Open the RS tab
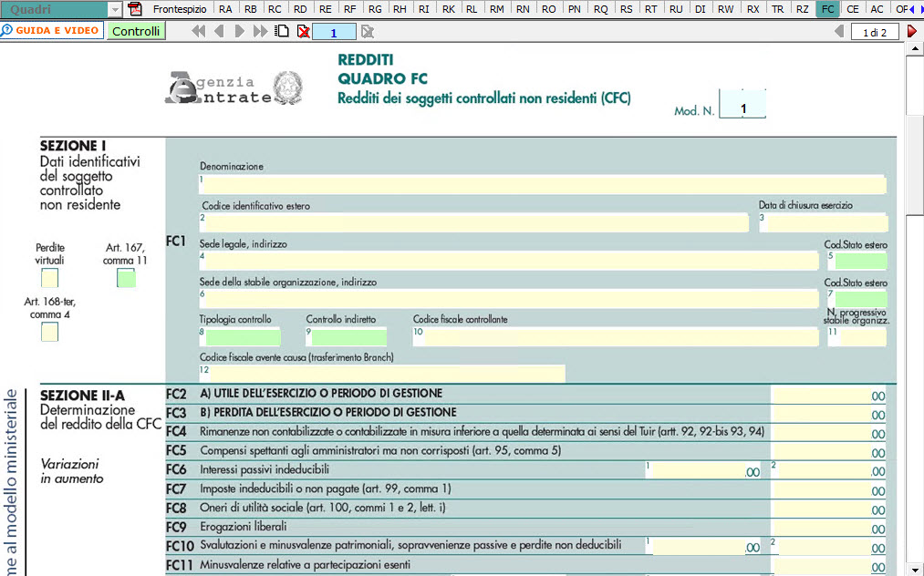Image resolution: width=924 pixels, height=576 pixels. (627, 9)
